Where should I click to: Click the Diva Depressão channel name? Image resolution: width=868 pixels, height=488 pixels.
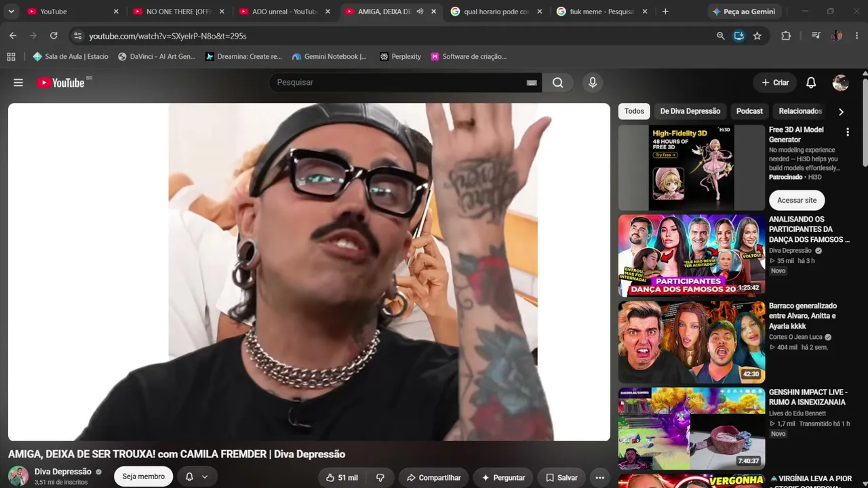(63, 472)
